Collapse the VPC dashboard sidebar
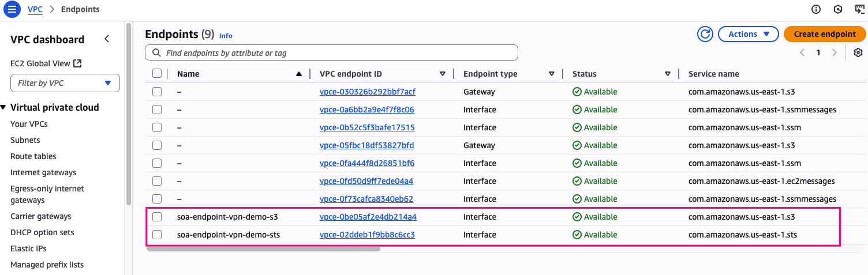This screenshot has height=275, width=868. pos(107,39)
